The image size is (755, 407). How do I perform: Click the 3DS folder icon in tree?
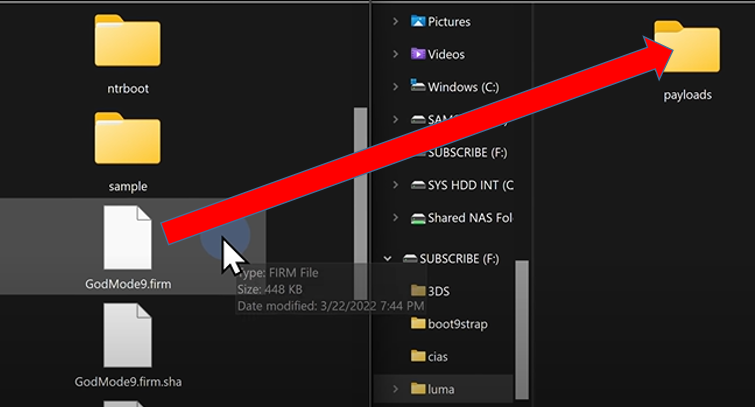(x=418, y=290)
